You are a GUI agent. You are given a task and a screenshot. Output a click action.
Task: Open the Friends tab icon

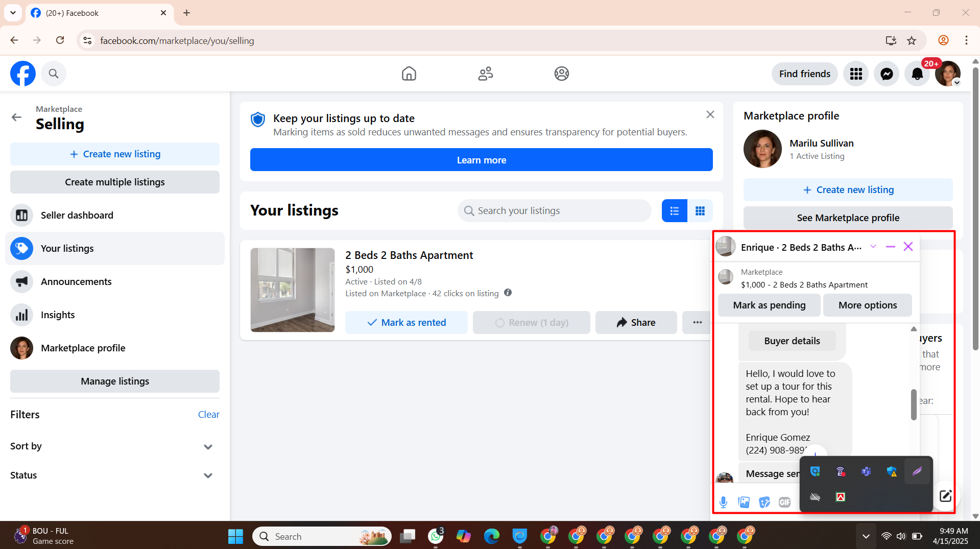(485, 74)
